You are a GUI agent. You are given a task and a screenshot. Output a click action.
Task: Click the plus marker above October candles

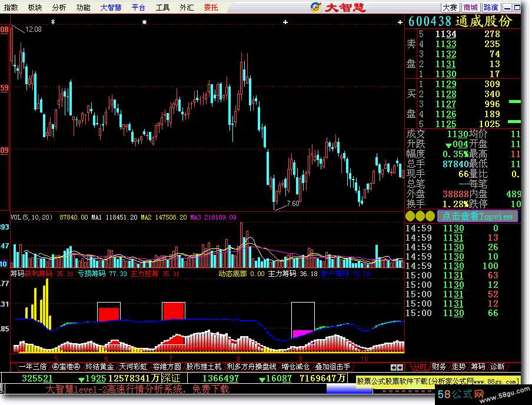point(400,22)
